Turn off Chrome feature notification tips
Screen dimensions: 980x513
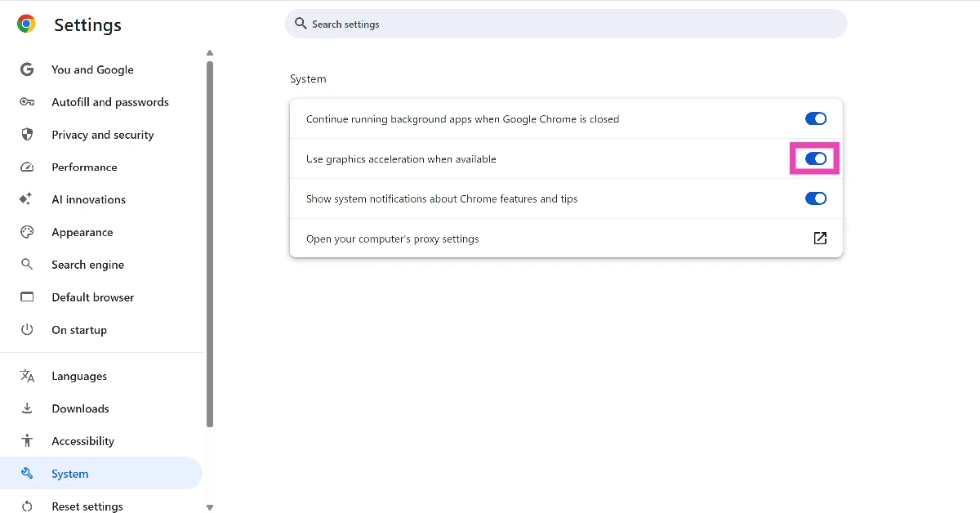[815, 199]
